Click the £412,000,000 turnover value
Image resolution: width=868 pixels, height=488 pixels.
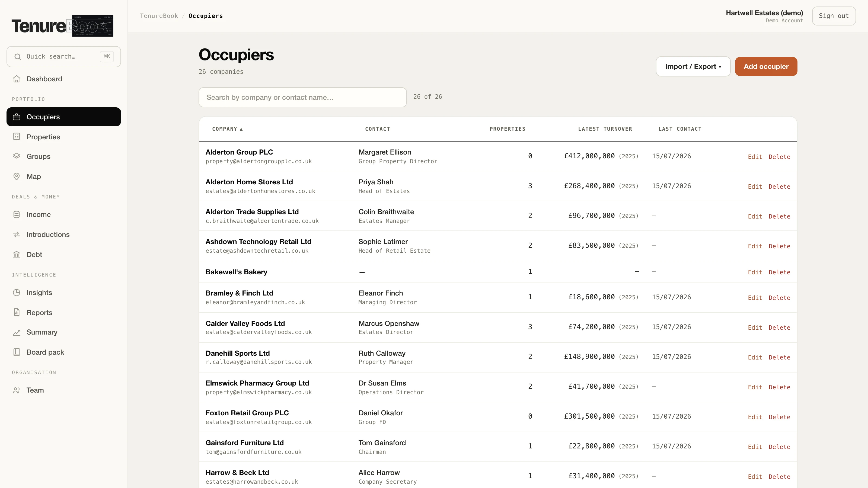tap(589, 156)
